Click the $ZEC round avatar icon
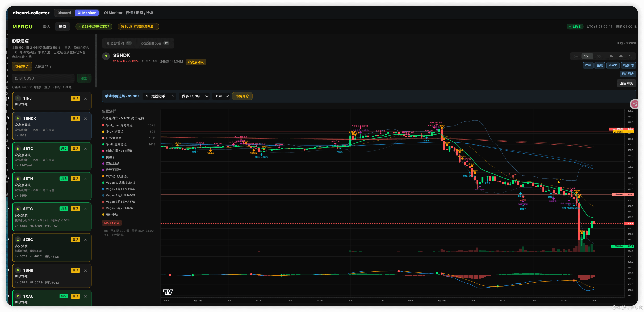Viewport: 644px width, 312px height. point(18,240)
